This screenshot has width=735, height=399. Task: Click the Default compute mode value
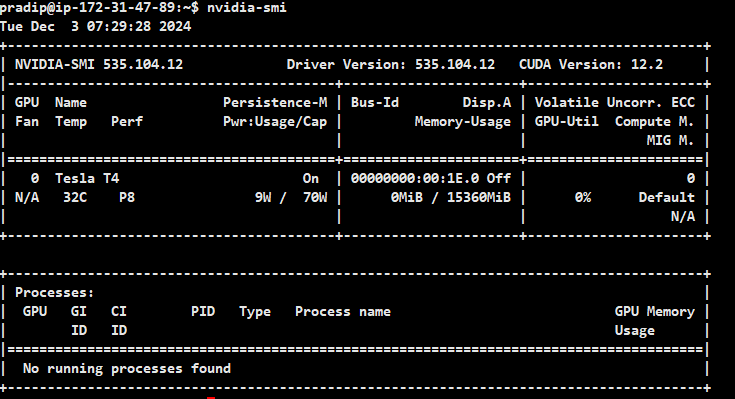[667, 197]
